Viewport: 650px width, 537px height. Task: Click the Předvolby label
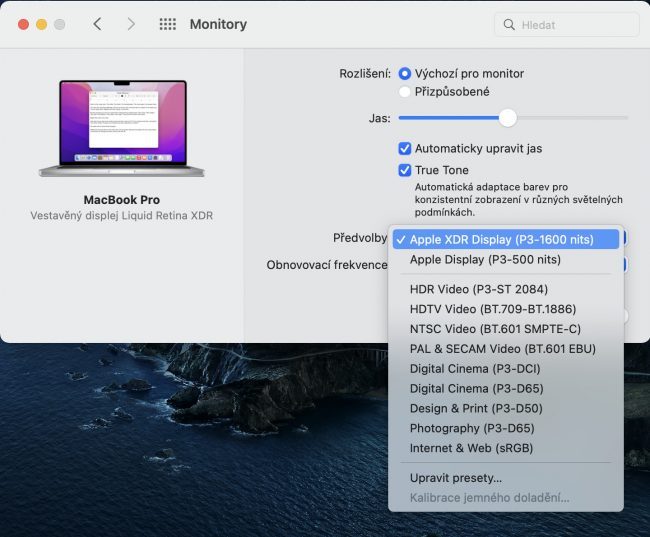click(x=360, y=238)
